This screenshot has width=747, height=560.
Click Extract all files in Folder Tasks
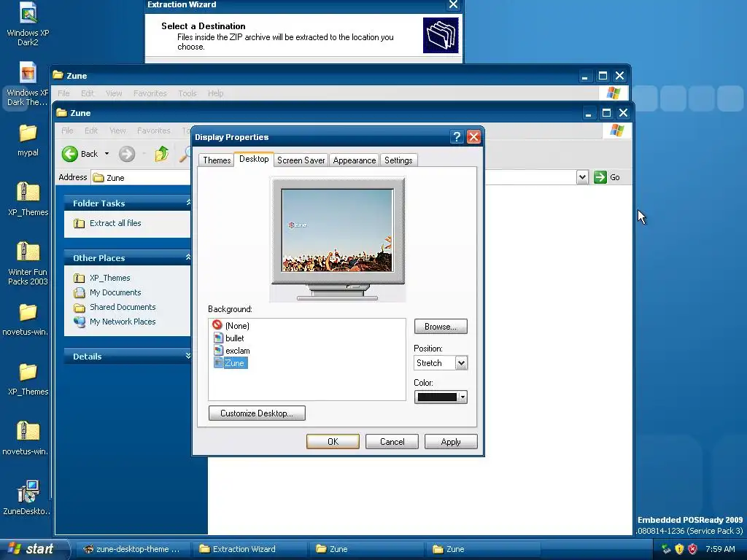point(115,223)
